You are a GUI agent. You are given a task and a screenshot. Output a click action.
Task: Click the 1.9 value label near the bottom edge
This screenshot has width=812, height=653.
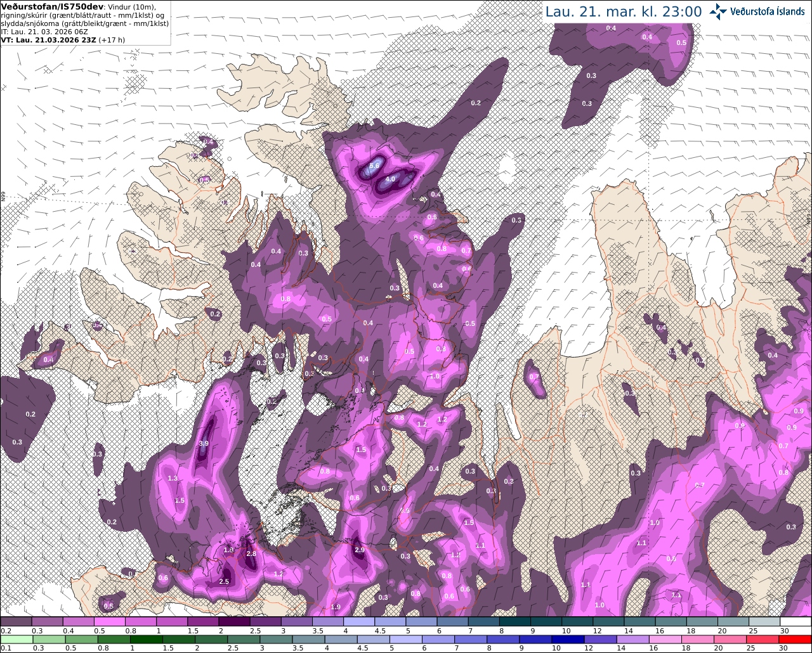pyautogui.click(x=336, y=607)
